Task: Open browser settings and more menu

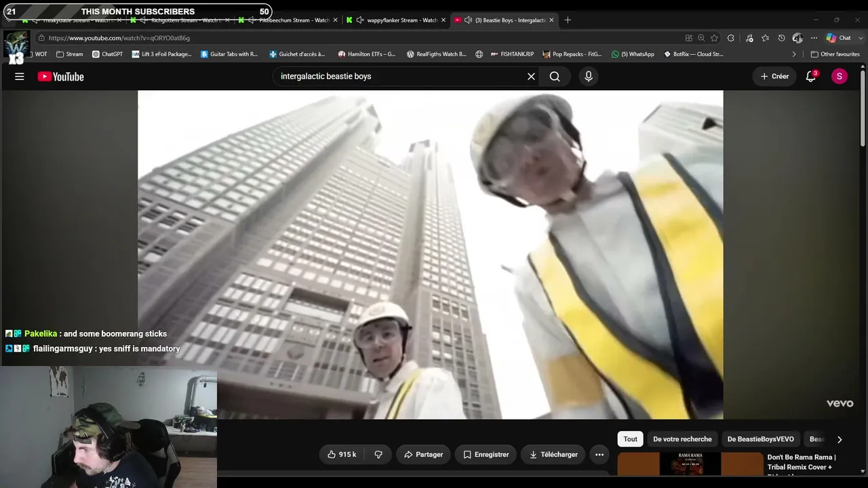Action: [x=814, y=38]
